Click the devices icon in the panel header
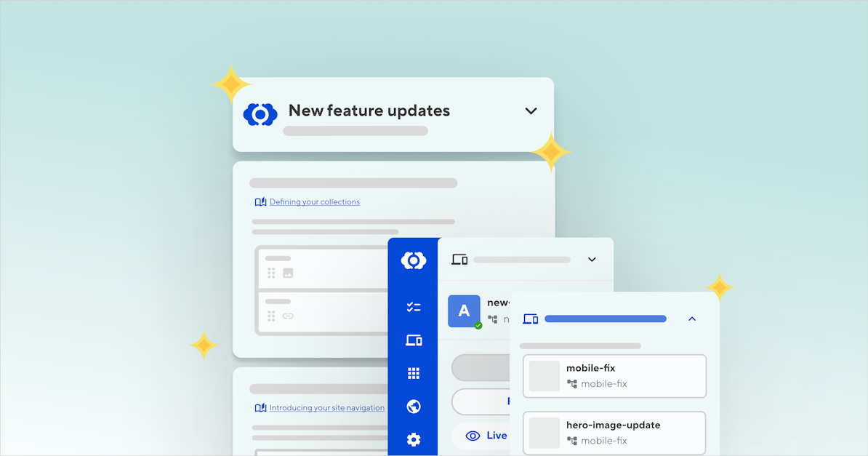This screenshot has width=868, height=456. tap(459, 259)
